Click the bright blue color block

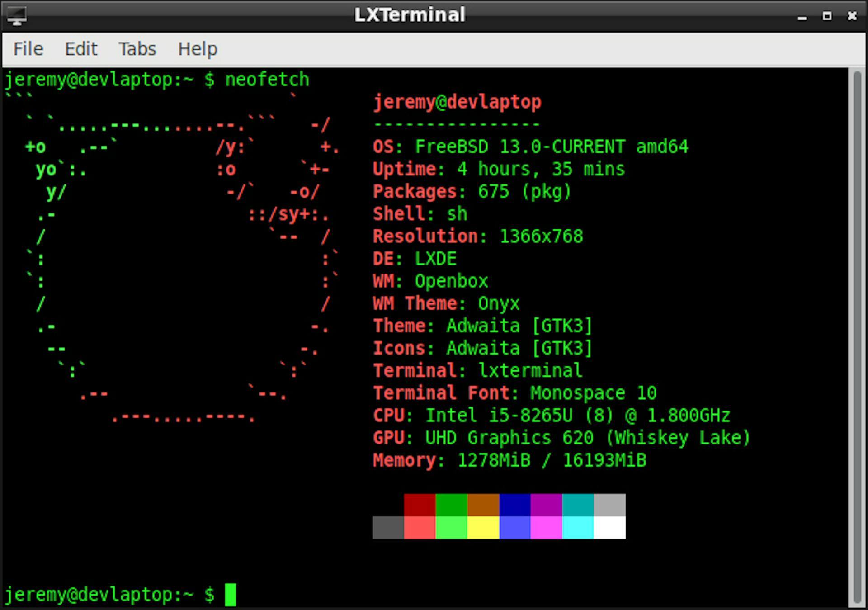515,527
